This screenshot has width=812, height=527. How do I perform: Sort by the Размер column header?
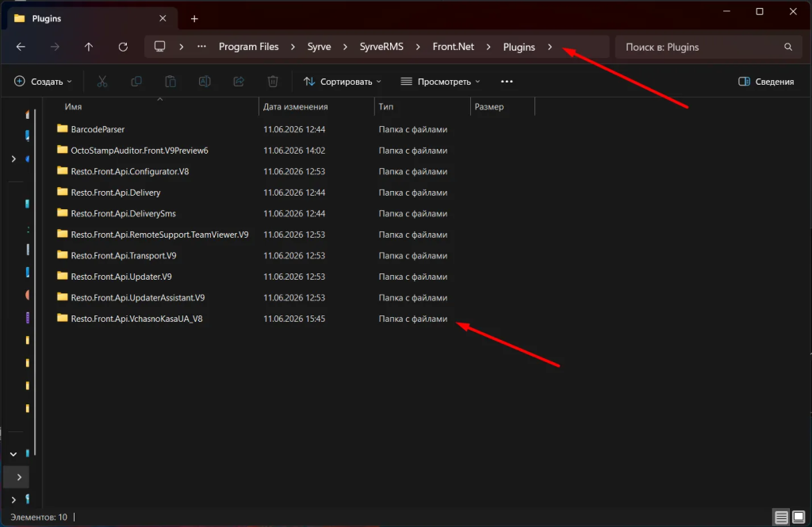click(488, 107)
